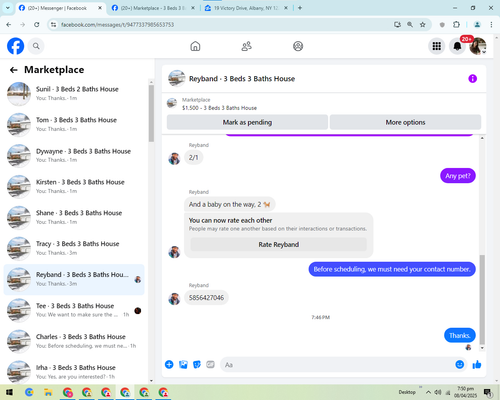Click the back arrow beside Marketplace
Image resolution: width=500 pixels, height=400 pixels.
pyautogui.click(x=13, y=70)
